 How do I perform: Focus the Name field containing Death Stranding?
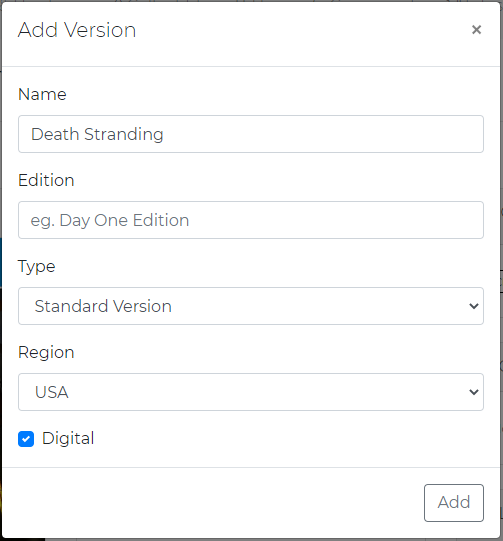coord(251,134)
